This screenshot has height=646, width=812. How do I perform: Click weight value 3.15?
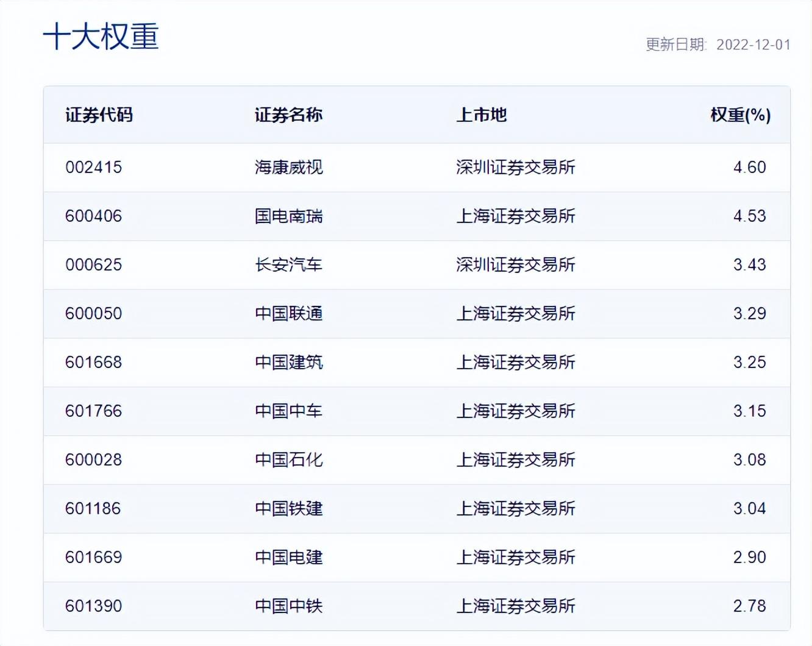pos(749,411)
